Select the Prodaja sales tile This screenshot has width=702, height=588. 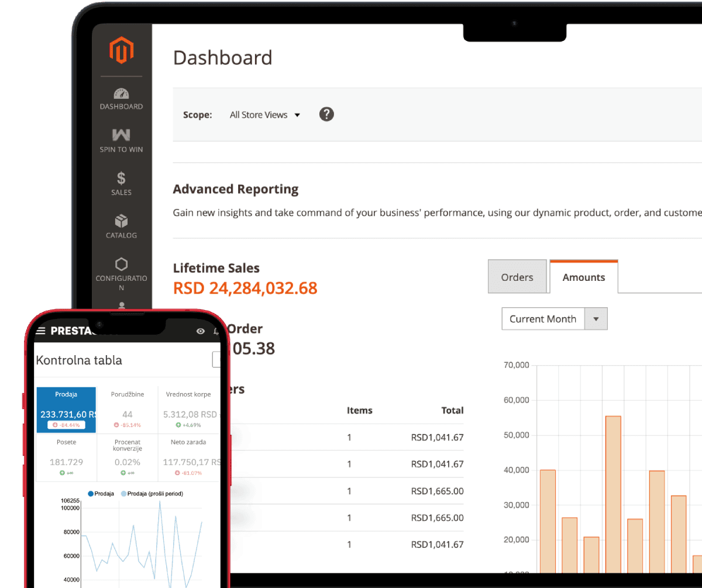point(66,410)
